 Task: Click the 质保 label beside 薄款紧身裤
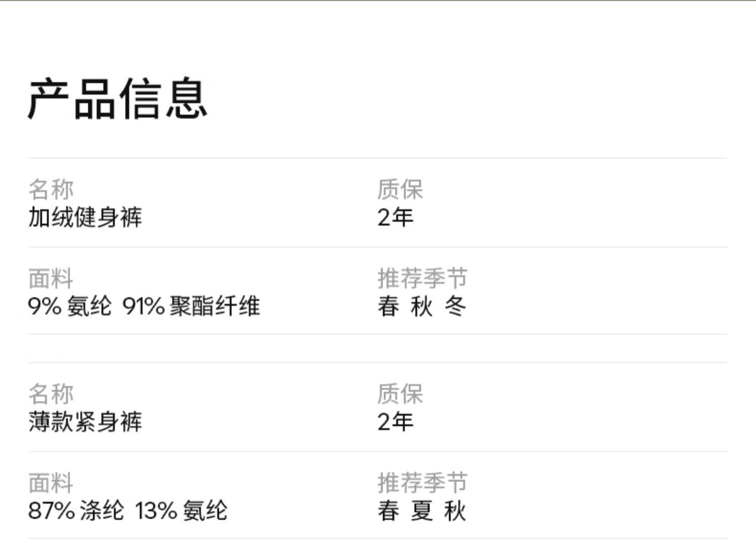tap(400, 394)
